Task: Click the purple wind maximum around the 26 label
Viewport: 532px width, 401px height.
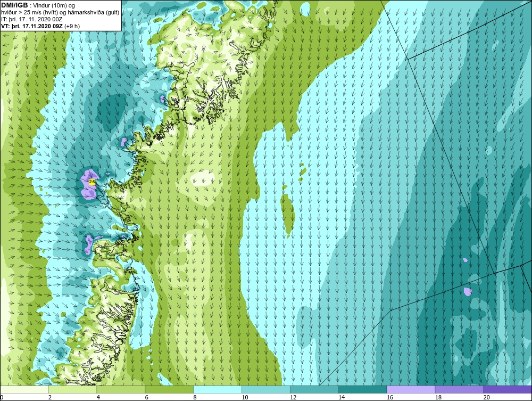Action: (x=89, y=184)
